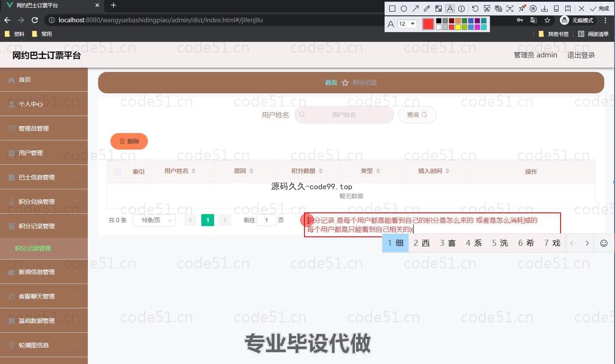Click the 查询 search button
This screenshot has width=615, height=364.
417,115
